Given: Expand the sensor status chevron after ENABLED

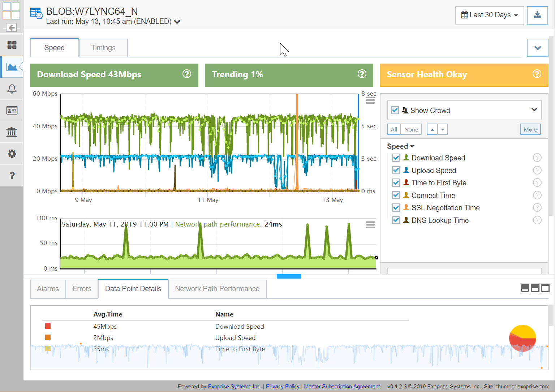Looking at the screenshot, I should click(177, 22).
